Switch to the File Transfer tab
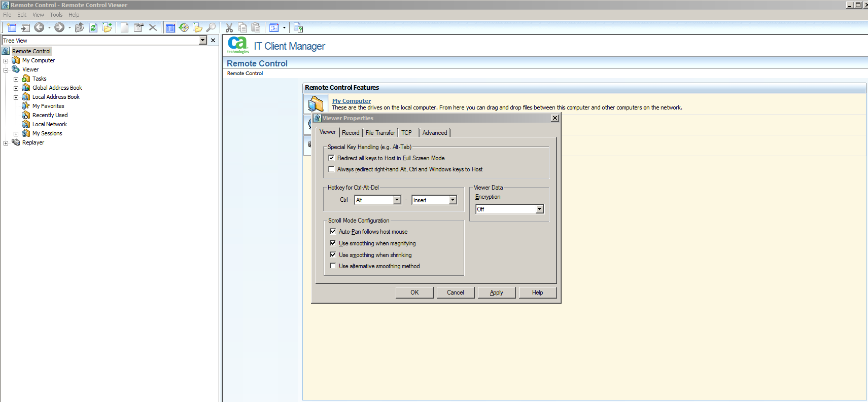This screenshot has width=868, height=402. [x=380, y=133]
